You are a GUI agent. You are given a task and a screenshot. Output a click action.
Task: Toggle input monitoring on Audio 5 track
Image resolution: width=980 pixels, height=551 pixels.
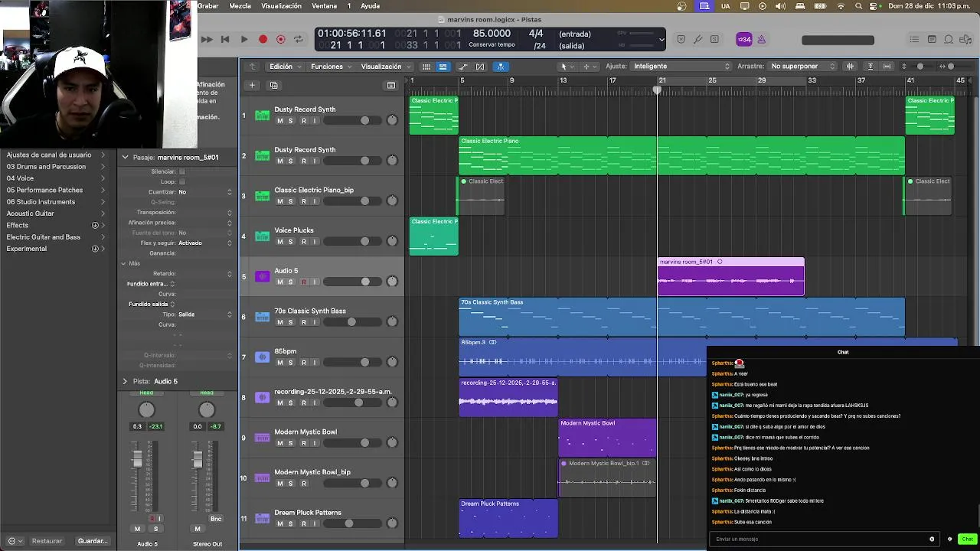314,282
